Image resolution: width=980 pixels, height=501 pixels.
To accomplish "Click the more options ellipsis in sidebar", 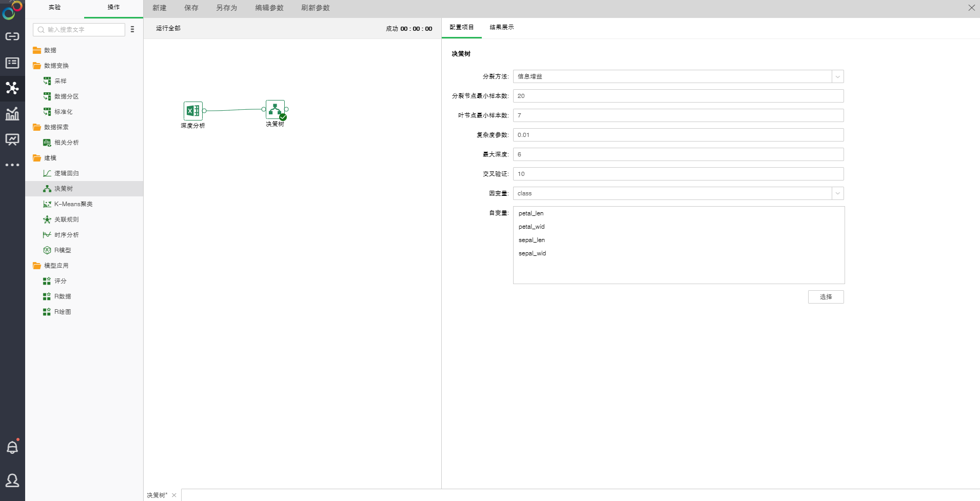I will pyautogui.click(x=12, y=165).
